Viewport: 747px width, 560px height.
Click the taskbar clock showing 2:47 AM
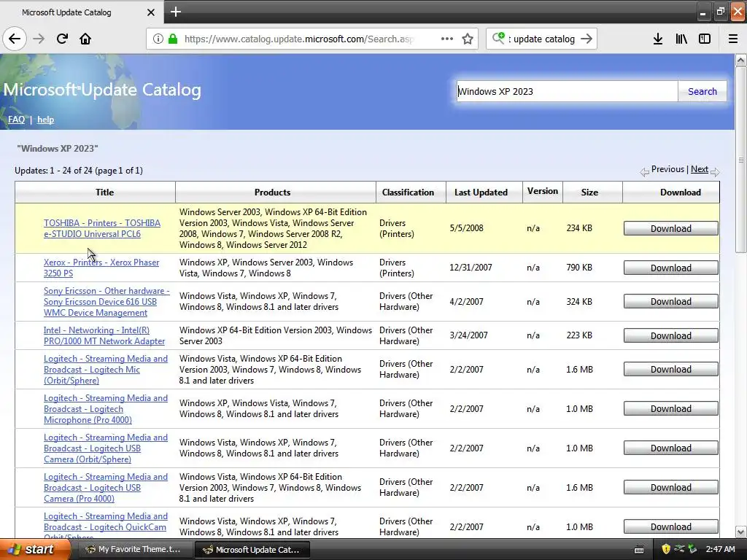pos(720,550)
